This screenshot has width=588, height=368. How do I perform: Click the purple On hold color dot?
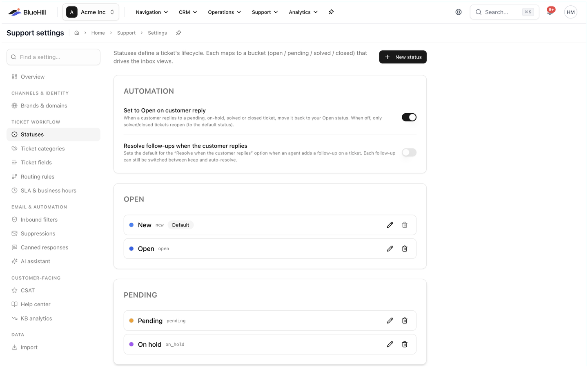pyautogui.click(x=131, y=344)
